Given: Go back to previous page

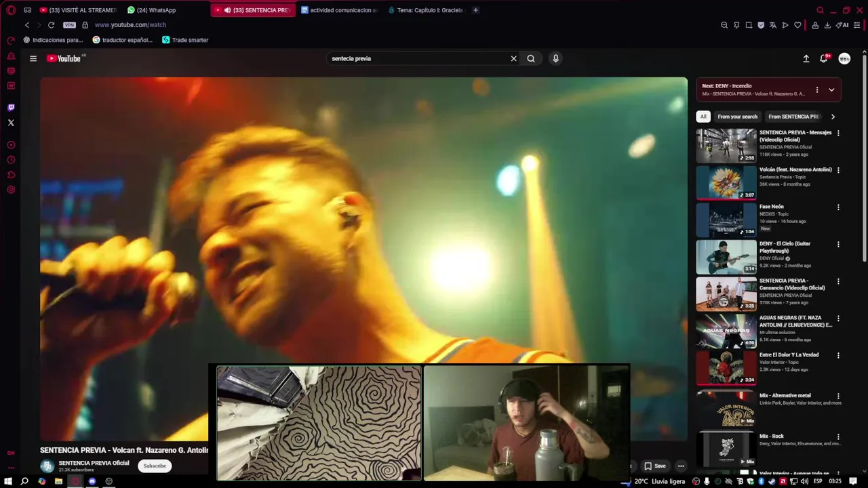Looking at the screenshot, I should 27,25.
